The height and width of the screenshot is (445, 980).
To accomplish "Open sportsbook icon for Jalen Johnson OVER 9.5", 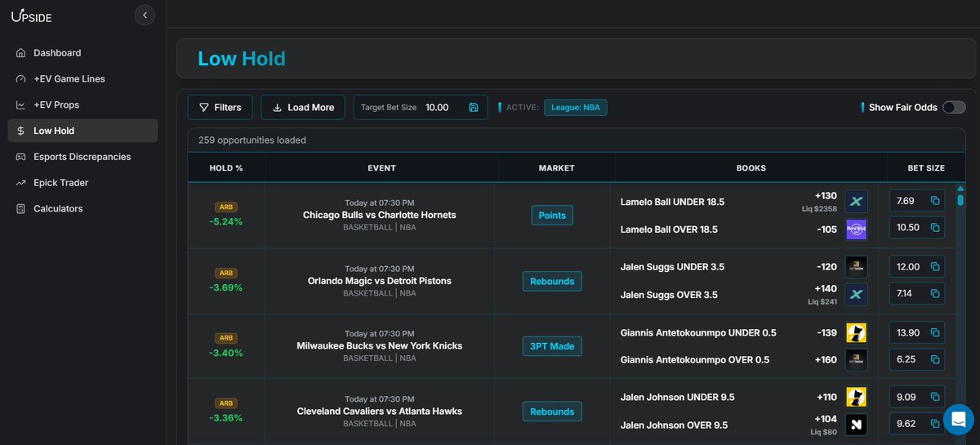I will 856,425.
